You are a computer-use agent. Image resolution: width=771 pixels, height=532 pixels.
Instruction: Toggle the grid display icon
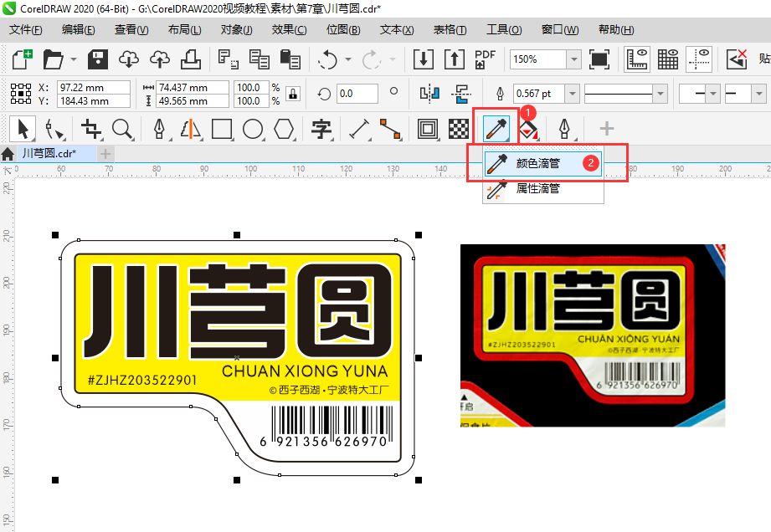click(x=670, y=60)
